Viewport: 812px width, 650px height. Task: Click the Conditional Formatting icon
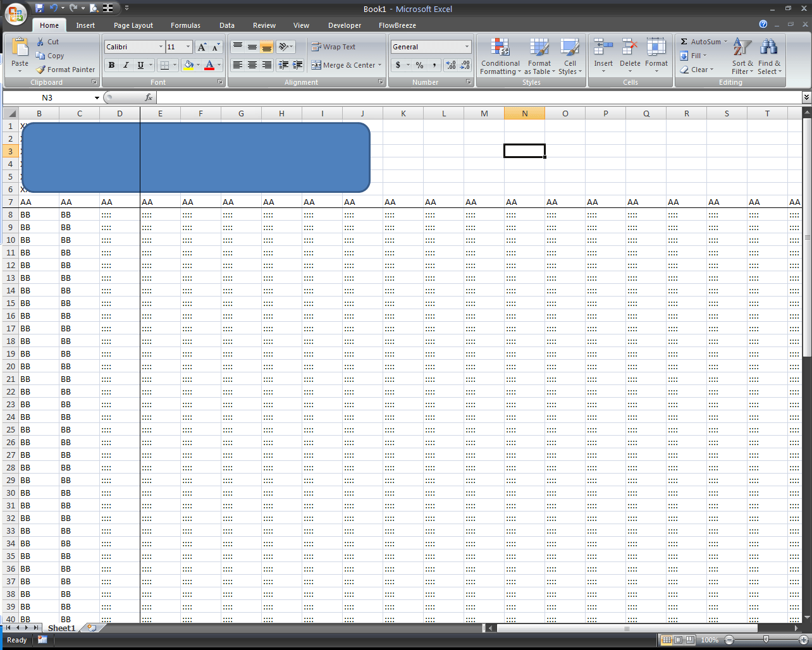point(500,48)
